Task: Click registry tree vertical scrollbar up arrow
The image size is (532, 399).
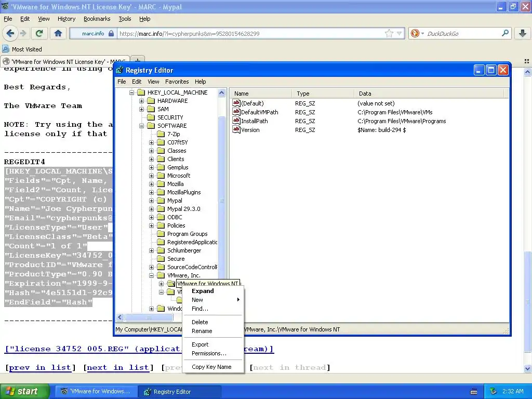Action: pyautogui.click(x=221, y=92)
